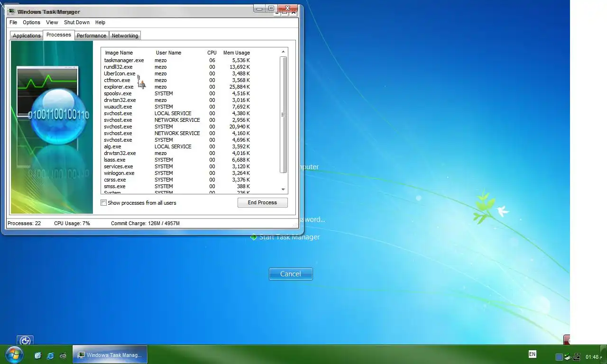
Task: Select the alg.exe process row
Action: 177,146
